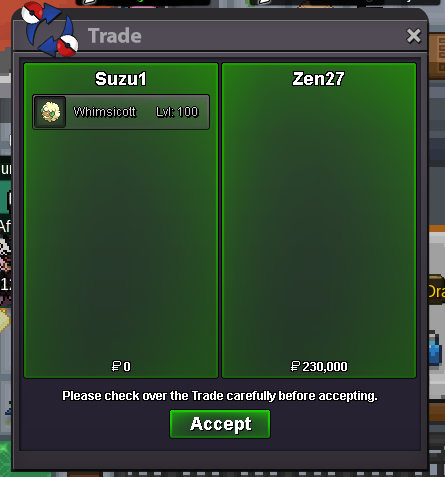Click the Suzu1 player name

click(x=121, y=79)
